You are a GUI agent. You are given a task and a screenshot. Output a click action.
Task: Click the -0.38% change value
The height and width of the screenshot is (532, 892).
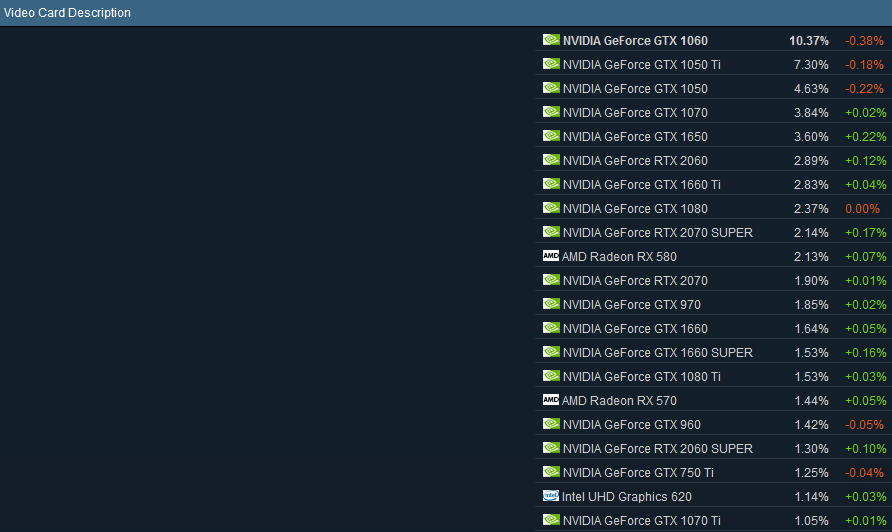[864, 41]
